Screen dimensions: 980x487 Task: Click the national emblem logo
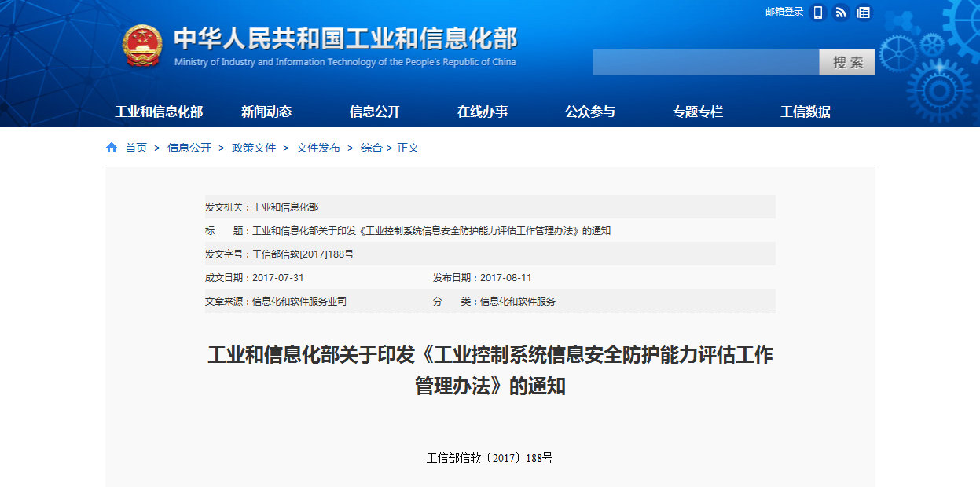coord(142,46)
